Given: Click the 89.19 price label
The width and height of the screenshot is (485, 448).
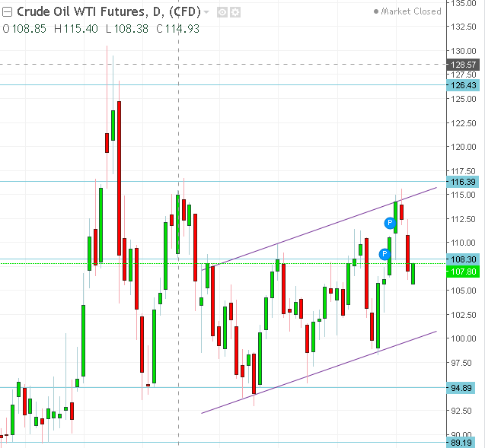Looking at the screenshot, I should (463, 442).
